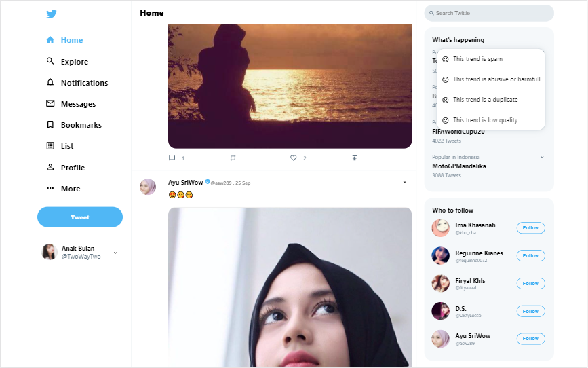
Task: Share the sunset photo tweet
Action: point(355,158)
